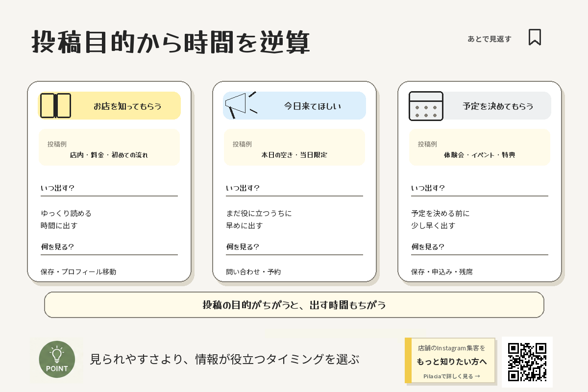Click the もっと知りたい方へ button
Image resolution: width=588 pixels, height=392 pixels.
click(452, 362)
